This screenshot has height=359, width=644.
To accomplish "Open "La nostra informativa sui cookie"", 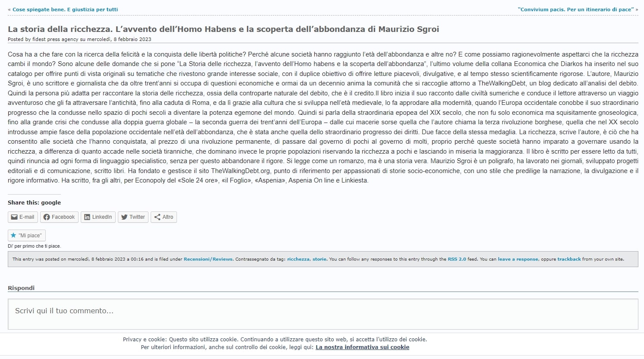I will pyautogui.click(x=362, y=347).
